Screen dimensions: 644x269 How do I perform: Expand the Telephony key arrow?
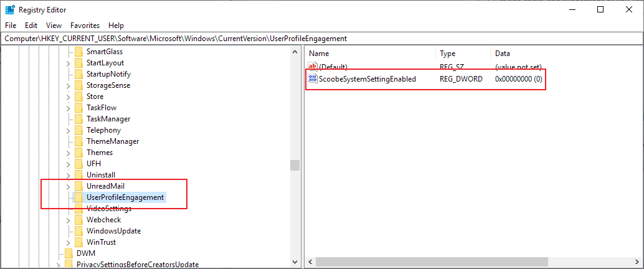(68, 130)
